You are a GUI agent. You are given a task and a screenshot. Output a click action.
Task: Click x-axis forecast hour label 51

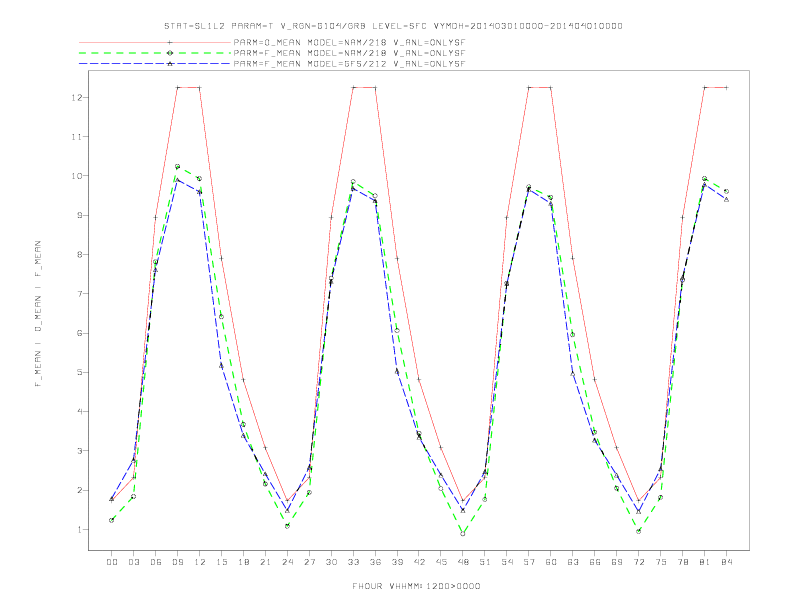(x=485, y=562)
